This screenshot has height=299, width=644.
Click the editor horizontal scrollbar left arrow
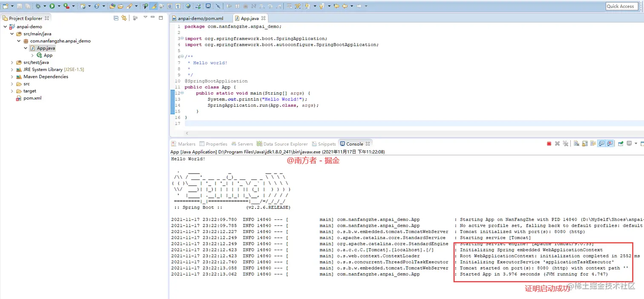point(187,133)
